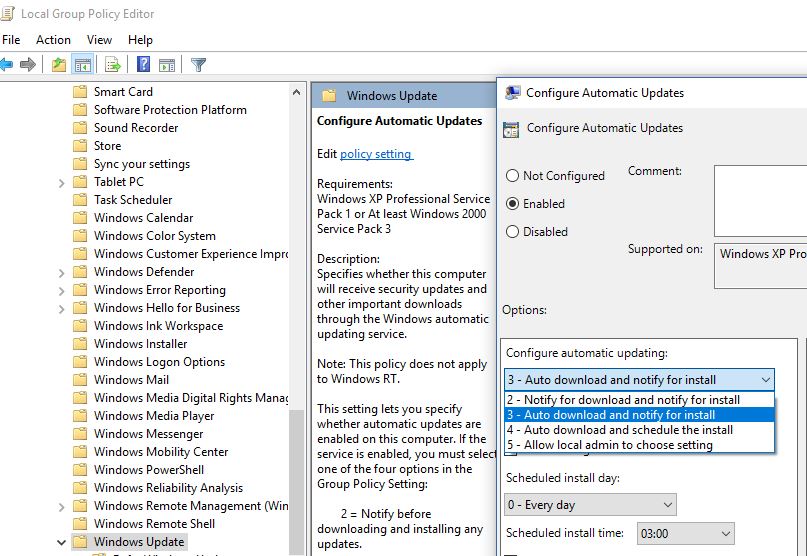Image resolution: width=807 pixels, height=556 pixels.
Task: Click the tree scroll up arrow
Action: pos(296,92)
